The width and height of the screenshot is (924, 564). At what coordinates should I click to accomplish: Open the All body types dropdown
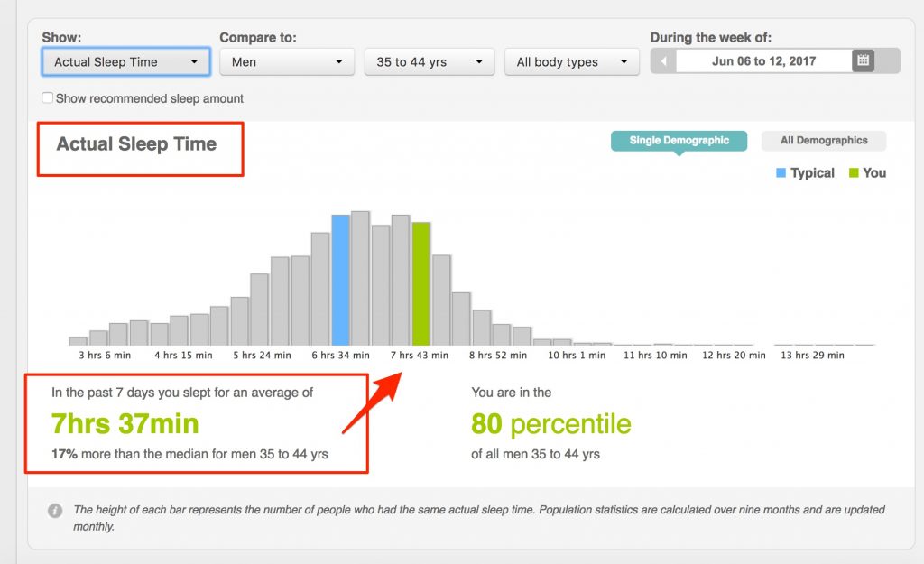571,62
